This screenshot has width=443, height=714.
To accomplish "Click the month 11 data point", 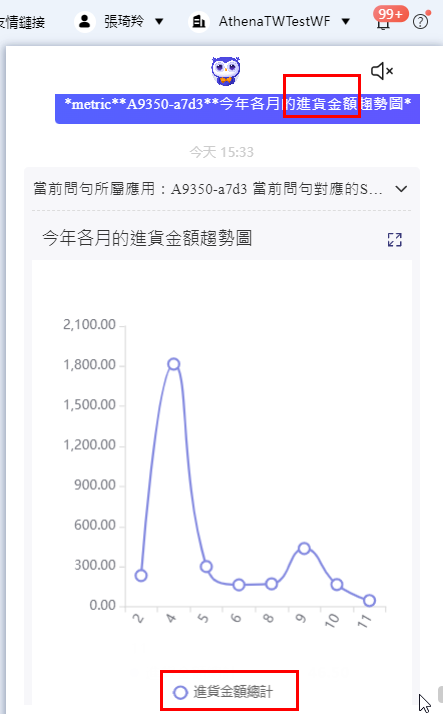I will 369,600.
